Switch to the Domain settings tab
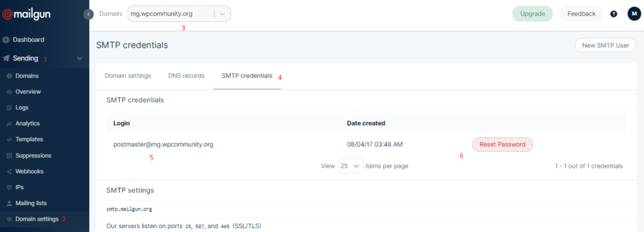 click(128, 76)
